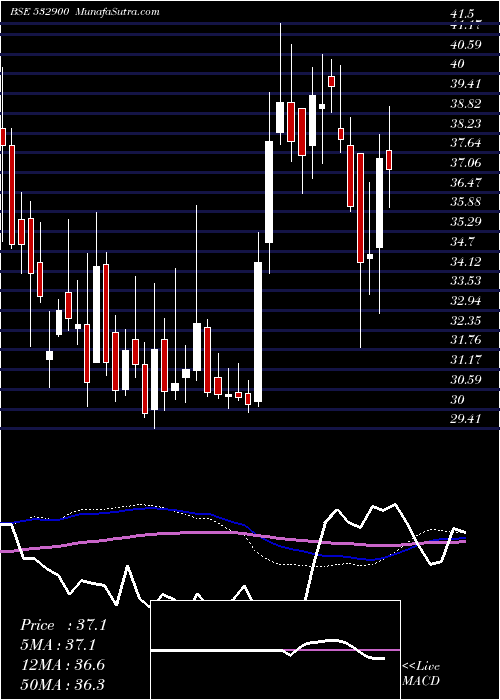This screenshot has width=500, height=700.
Task: Click the 40.59 price axis label
Action: point(466,45)
